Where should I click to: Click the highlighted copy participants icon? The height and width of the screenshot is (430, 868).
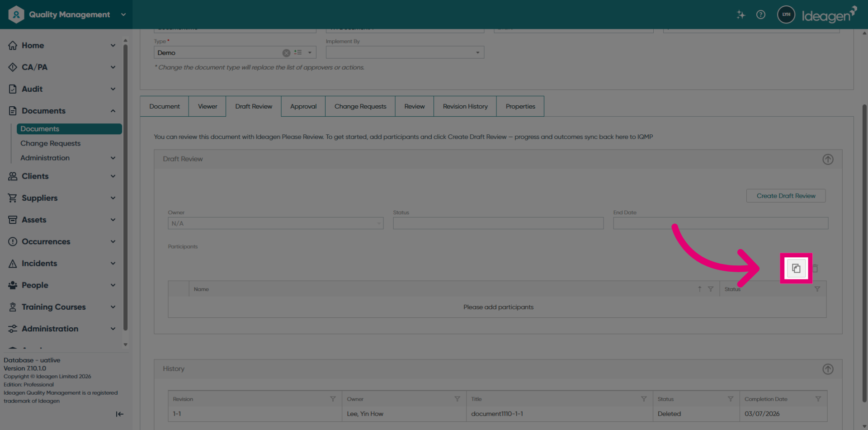click(796, 268)
